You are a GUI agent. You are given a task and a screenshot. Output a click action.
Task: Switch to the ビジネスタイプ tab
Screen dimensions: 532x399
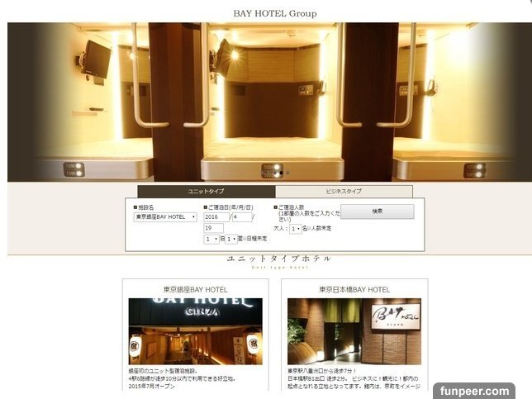coord(343,191)
